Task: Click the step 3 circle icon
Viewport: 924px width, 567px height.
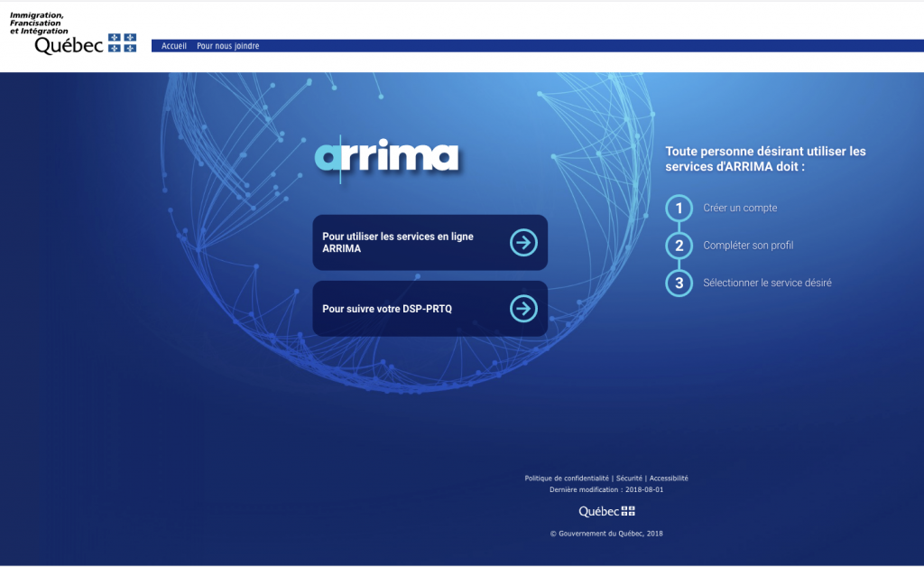Action: point(679,283)
